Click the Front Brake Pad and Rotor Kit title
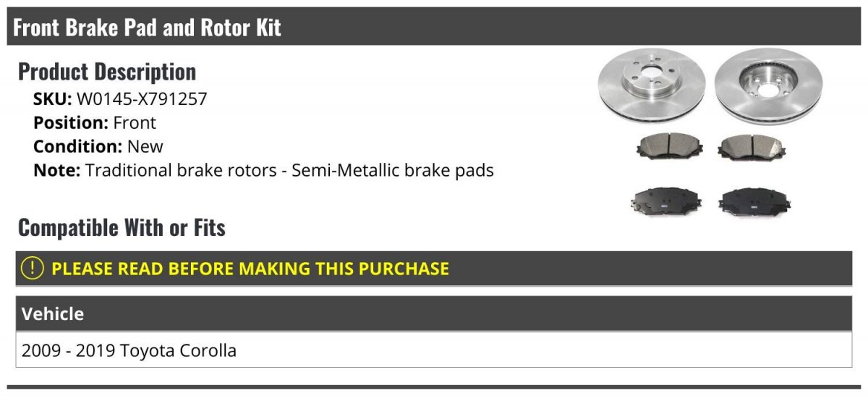Screen dimensions: 868x396 click(x=147, y=28)
